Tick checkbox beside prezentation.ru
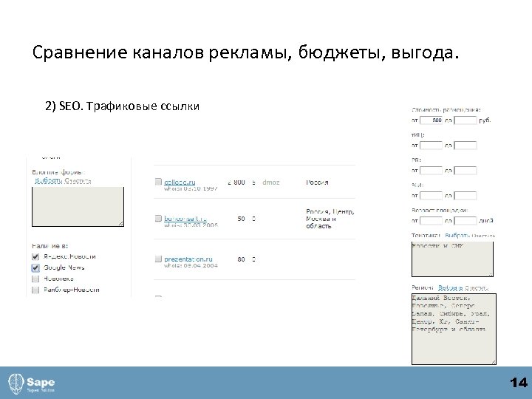Screen dimensions: 532x399 (x=158, y=259)
